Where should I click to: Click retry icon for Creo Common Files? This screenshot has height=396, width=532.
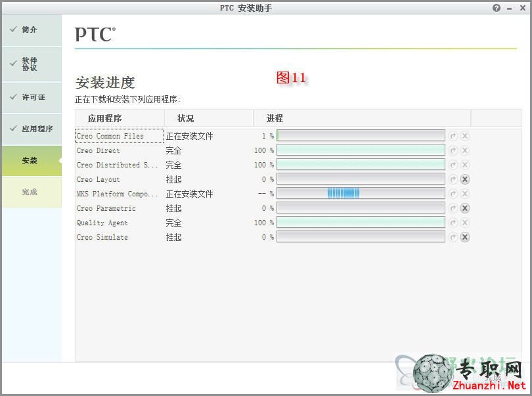tap(453, 136)
